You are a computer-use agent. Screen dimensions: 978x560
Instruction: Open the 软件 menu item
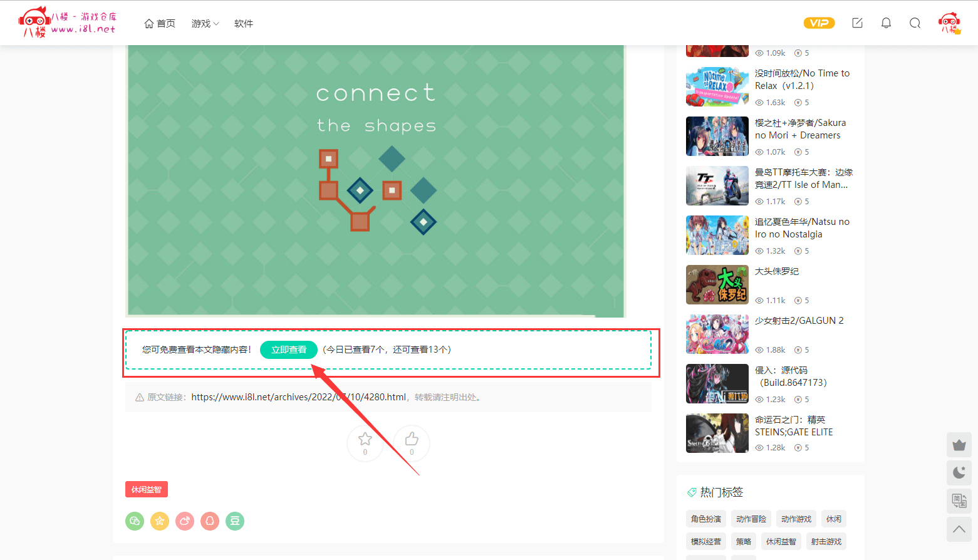[244, 24]
